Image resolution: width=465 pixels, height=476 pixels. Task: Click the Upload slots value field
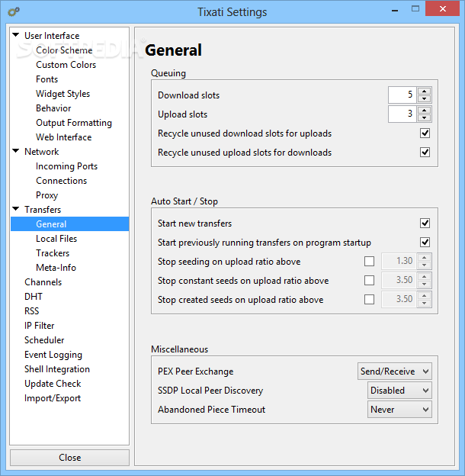[x=402, y=114]
